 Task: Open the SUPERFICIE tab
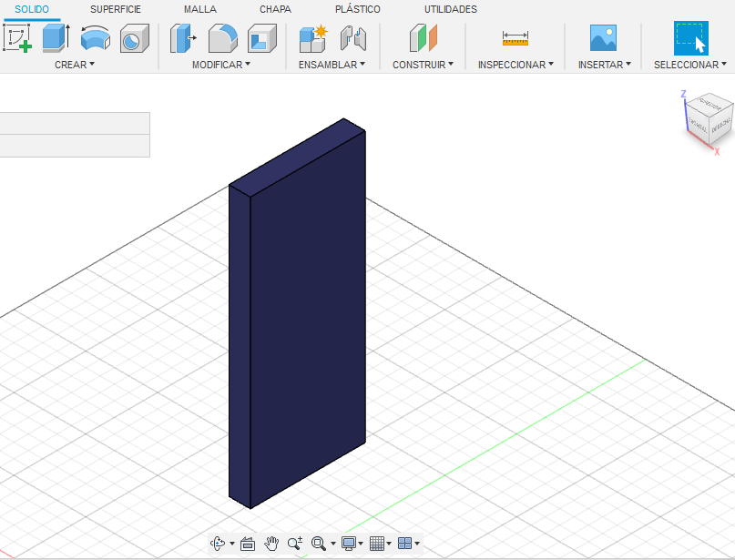[x=116, y=9]
